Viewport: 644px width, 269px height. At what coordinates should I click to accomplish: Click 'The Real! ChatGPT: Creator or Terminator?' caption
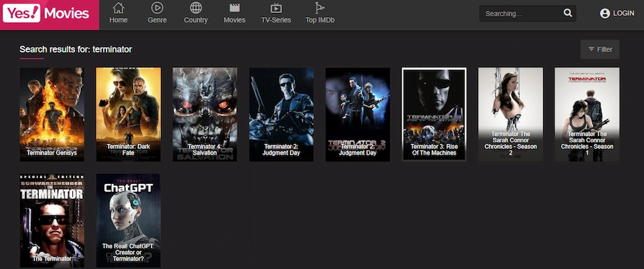(x=129, y=253)
